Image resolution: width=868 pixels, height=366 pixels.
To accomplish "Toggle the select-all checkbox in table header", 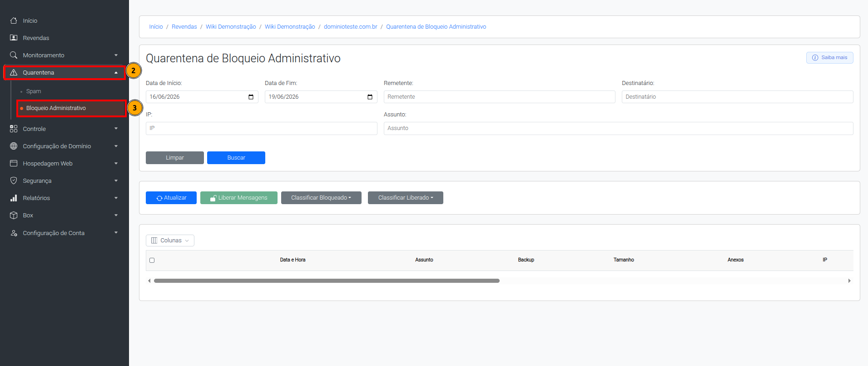I will [152, 261].
